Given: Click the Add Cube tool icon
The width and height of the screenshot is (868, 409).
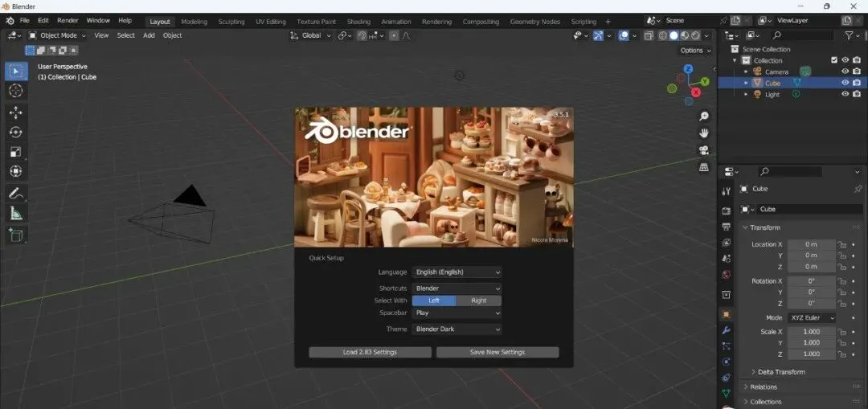Looking at the screenshot, I should (15, 235).
